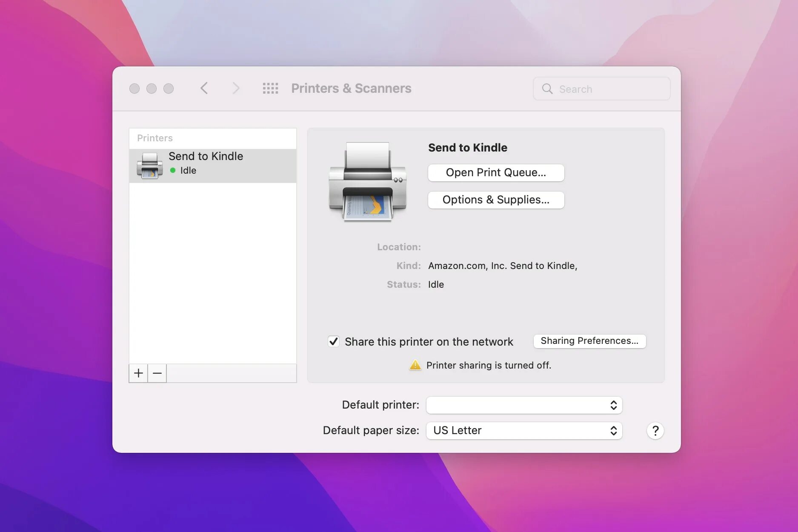Close the window with the leftmost traffic light button

tap(134, 89)
